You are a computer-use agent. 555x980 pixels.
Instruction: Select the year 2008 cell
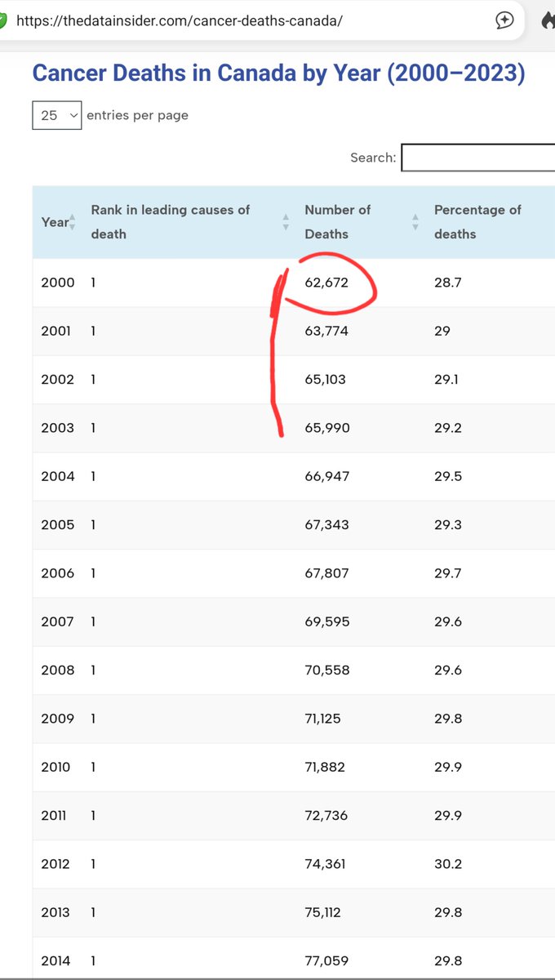tap(57, 670)
